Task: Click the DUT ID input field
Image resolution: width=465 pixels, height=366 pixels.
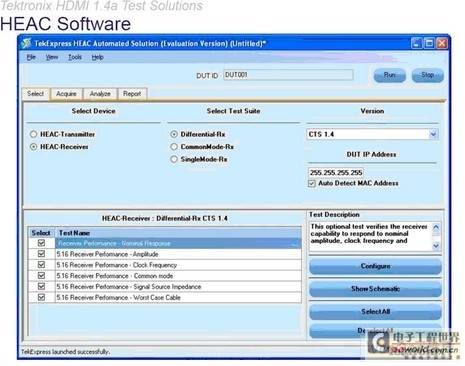Action: (x=288, y=75)
